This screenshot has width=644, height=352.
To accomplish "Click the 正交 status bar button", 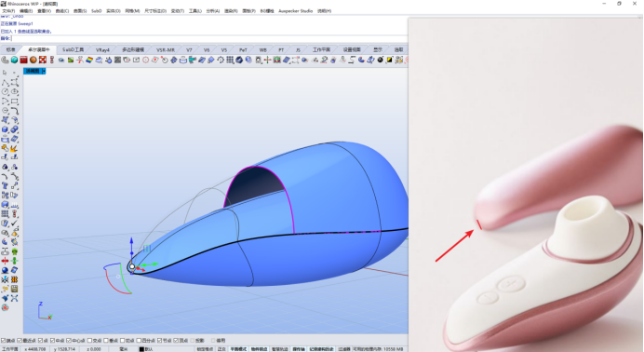I will tap(221, 349).
